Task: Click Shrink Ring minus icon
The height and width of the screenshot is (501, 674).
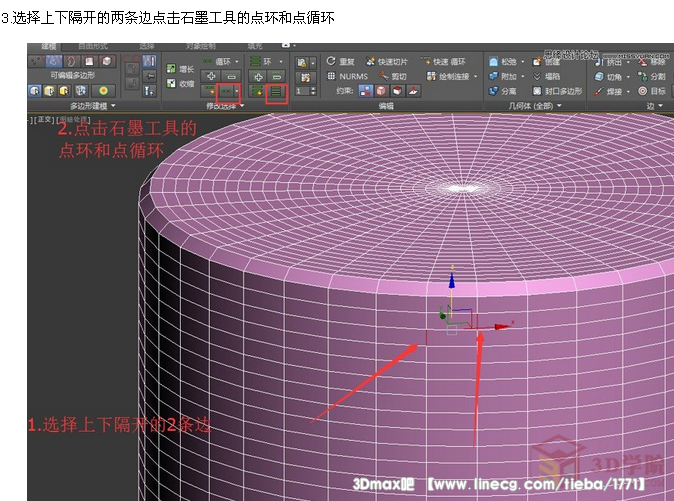Action: 276,76
